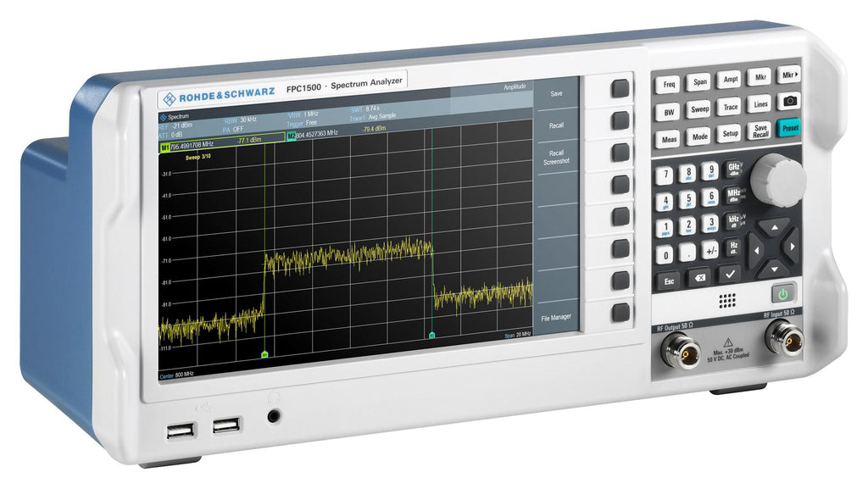Viewport: 868px width, 489px height.
Task: Click number key 0
Action: click(x=665, y=255)
